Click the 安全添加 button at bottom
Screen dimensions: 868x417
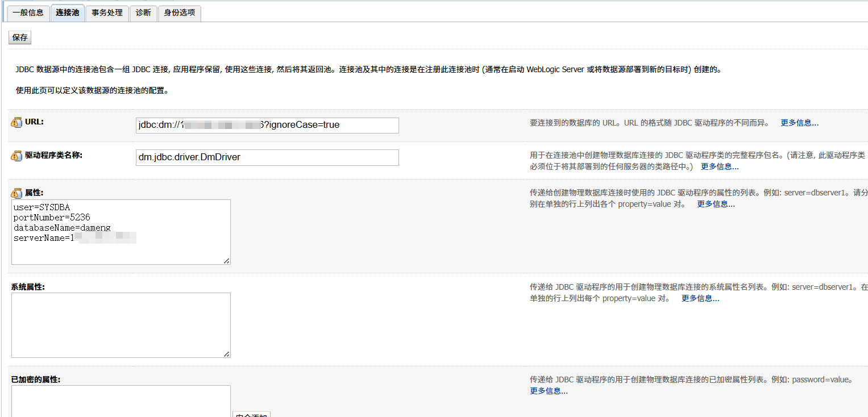(252, 415)
